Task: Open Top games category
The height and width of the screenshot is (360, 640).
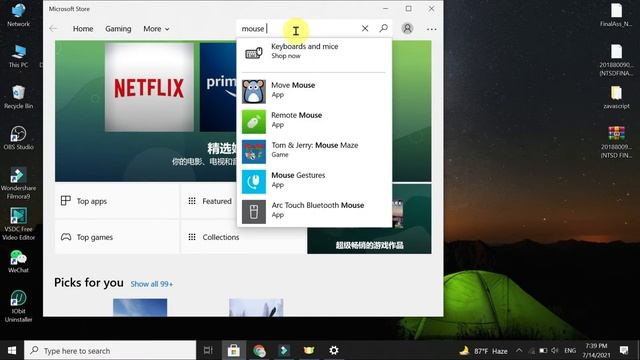Action: (x=117, y=237)
